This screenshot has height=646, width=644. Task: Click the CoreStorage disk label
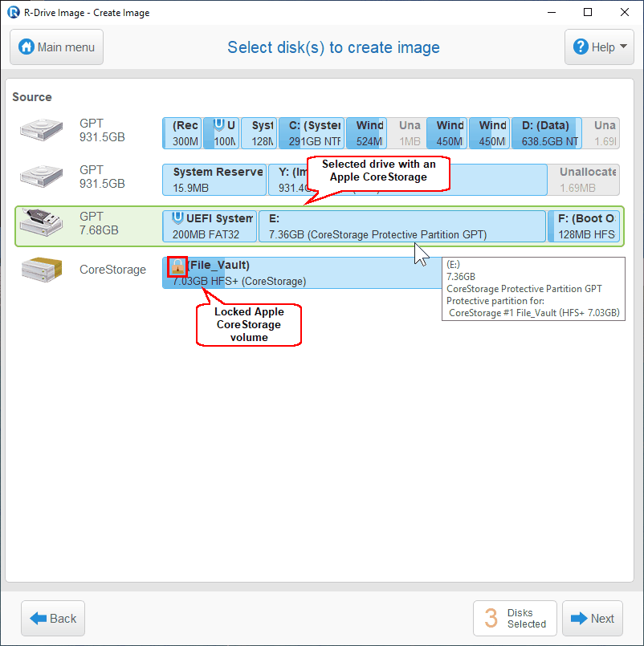coord(112,270)
